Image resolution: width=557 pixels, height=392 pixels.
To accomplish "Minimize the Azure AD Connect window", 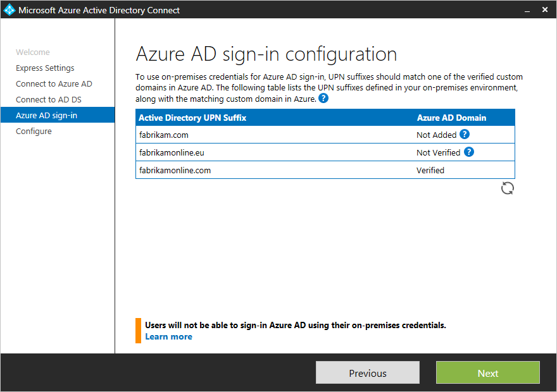I will pos(527,10).
